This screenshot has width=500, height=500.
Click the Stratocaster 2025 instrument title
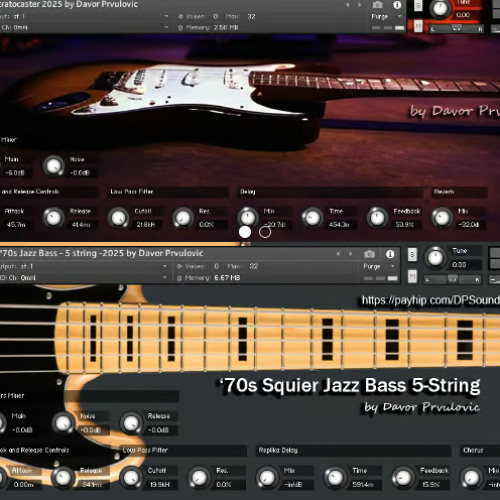click(x=69, y=5)
